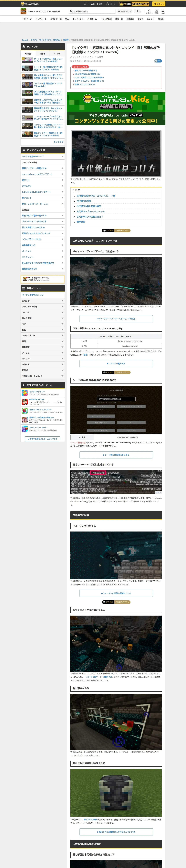Click the お気に入り追加 star pin icon
186x868 pixels.
point(125,11)
